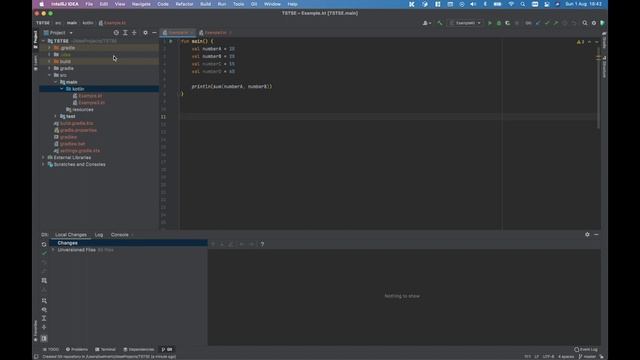Open Git panel settings gear
Image resolution: width=640 pixels, height=360 pixels.
click(x=587, y=234)
